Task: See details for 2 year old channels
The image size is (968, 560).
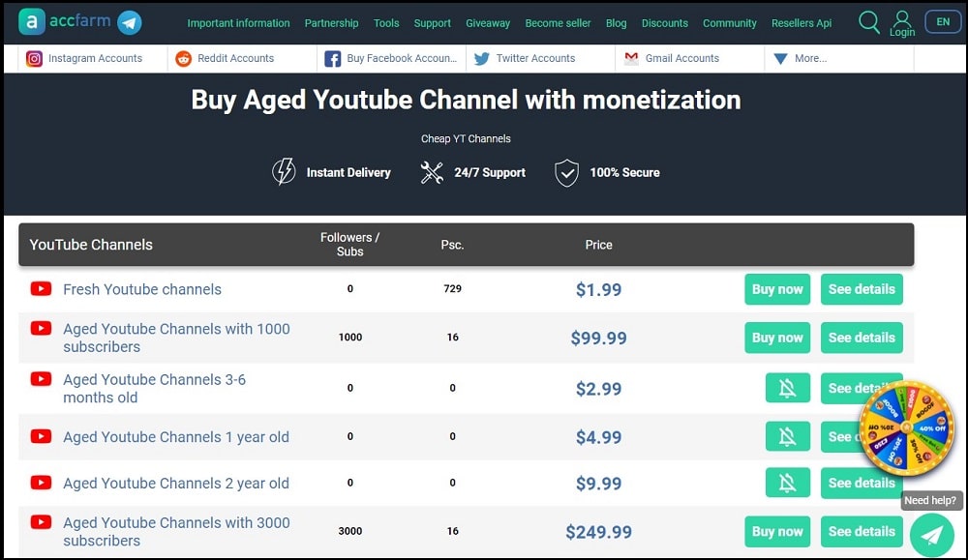Action: coord(862,483)
